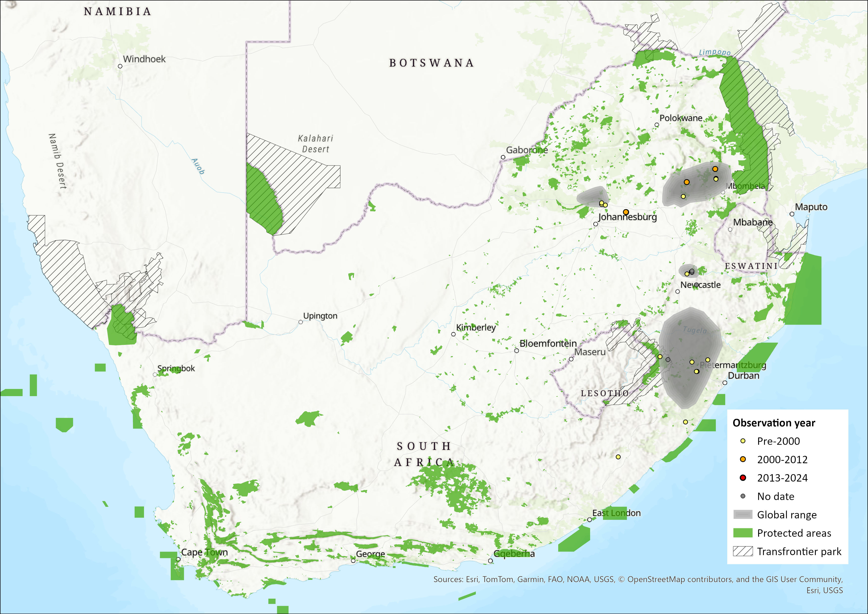
Task: Click the BOTSWANA country label
Action: point(431,63)
